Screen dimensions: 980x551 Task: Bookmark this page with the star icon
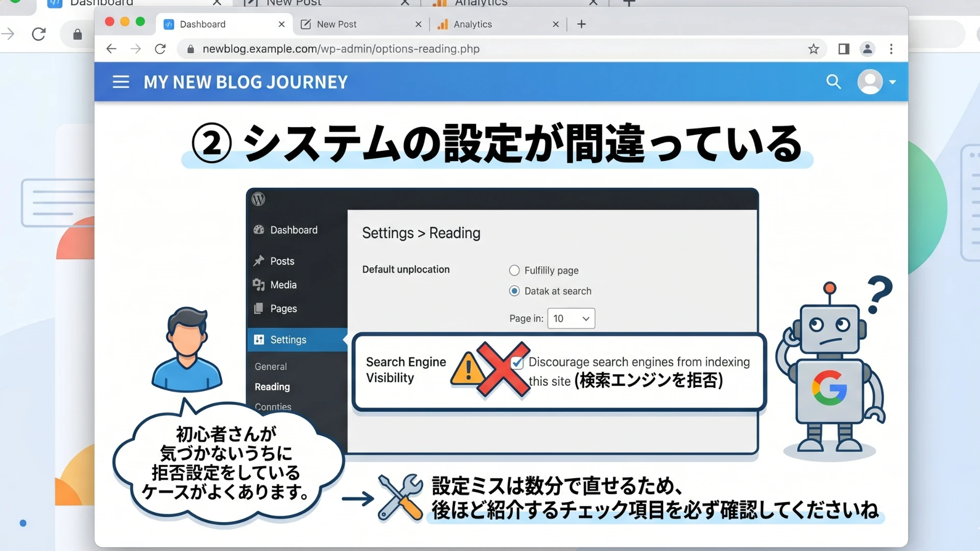click(814, 49)
